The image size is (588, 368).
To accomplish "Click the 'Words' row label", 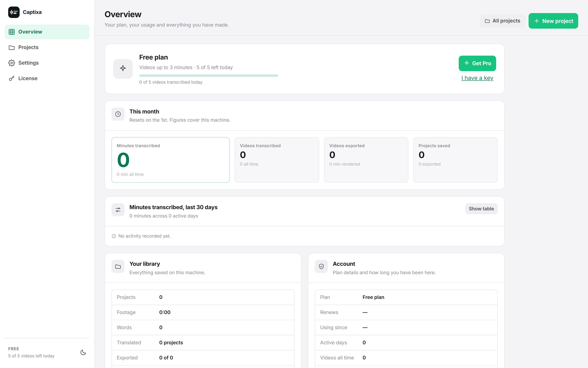I will [124, 327].
